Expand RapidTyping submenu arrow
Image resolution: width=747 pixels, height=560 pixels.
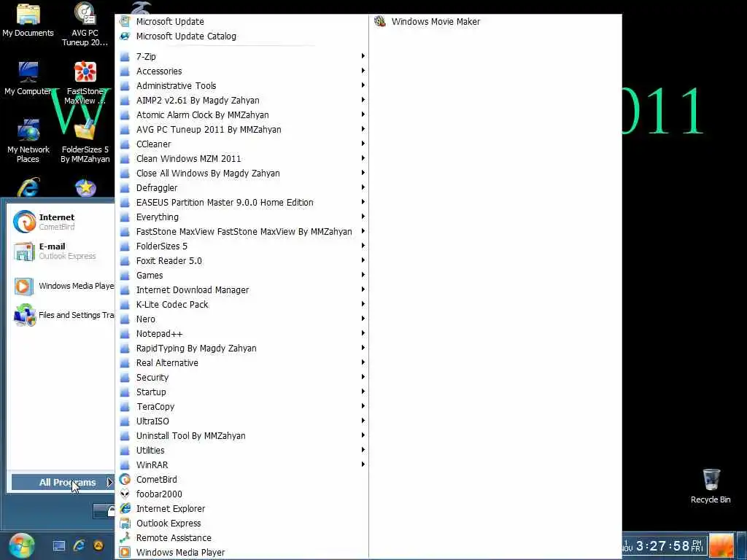[363, 349]
